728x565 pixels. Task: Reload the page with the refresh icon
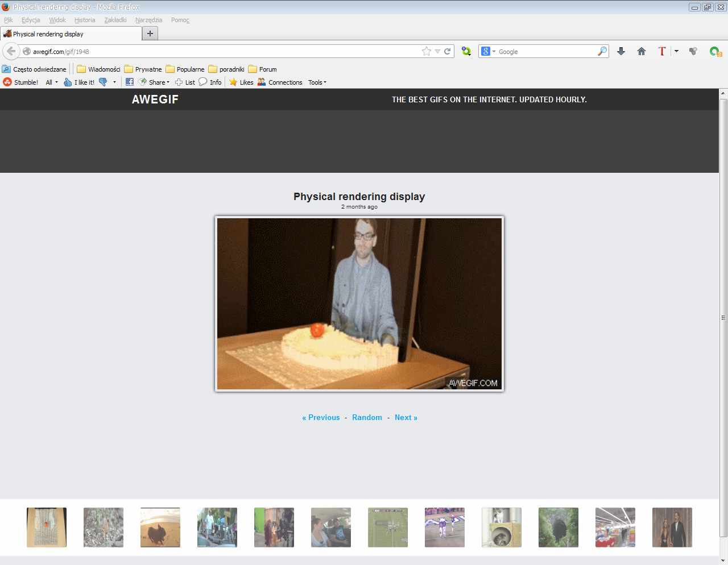448,51
